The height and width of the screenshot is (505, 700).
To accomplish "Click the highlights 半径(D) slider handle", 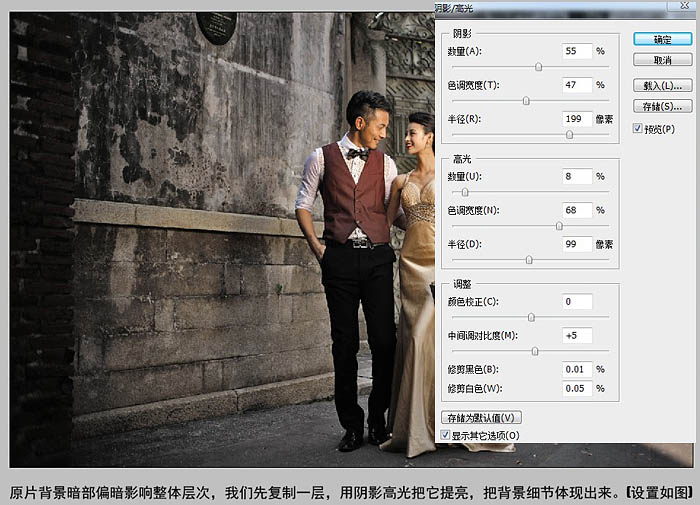I will 529,260.
